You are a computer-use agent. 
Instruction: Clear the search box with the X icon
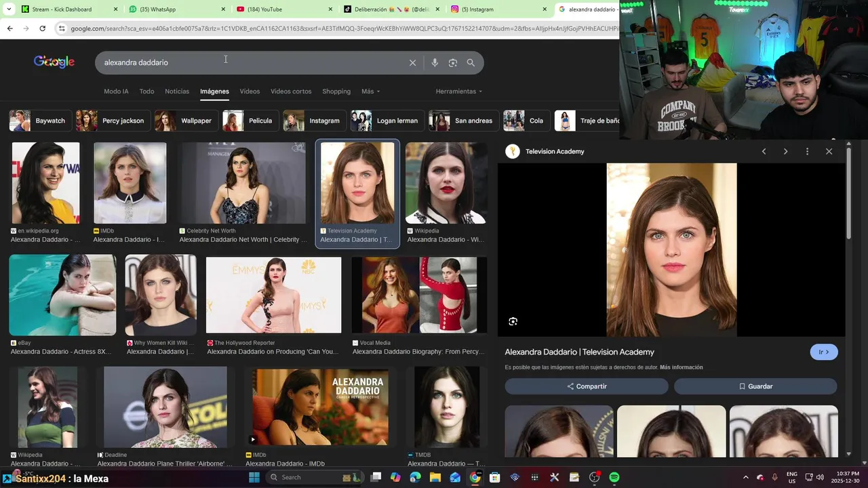point(412,62)
